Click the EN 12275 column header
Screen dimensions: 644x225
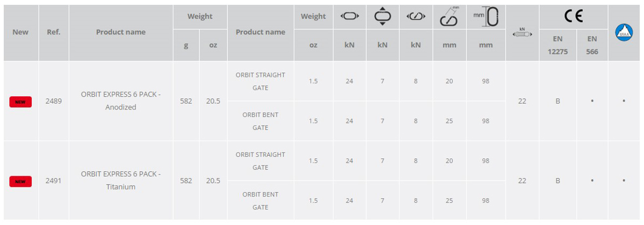click(x=558, y=45)
